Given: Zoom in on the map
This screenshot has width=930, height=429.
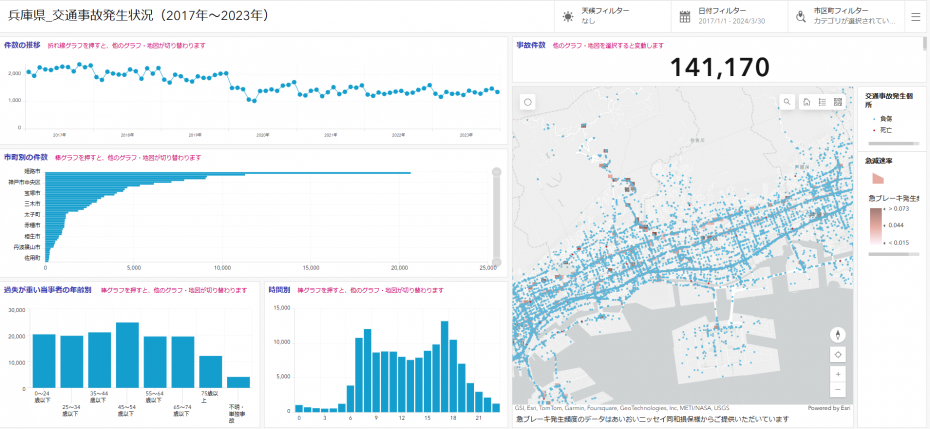Looking at the screenshot, I should coord(837,374).
